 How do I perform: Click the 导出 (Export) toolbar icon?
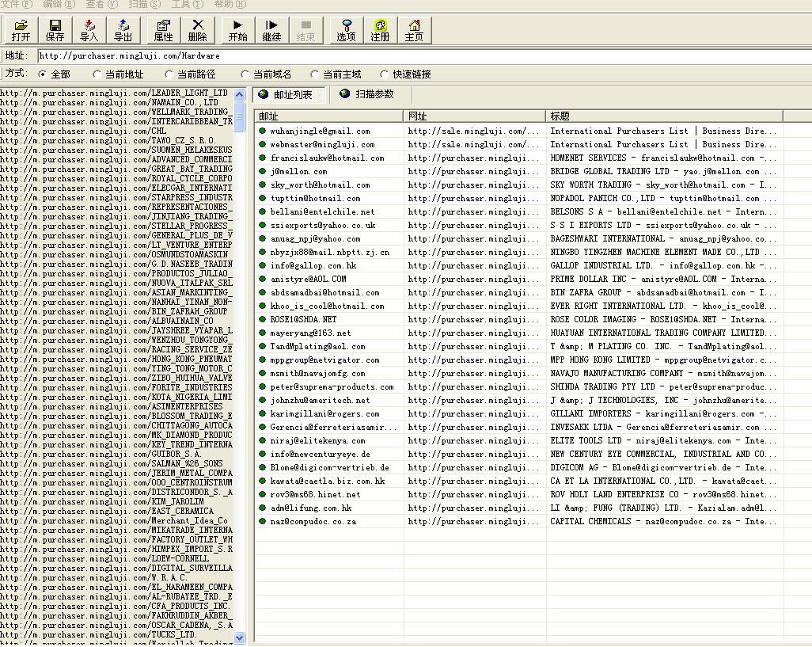click(123, 30)
